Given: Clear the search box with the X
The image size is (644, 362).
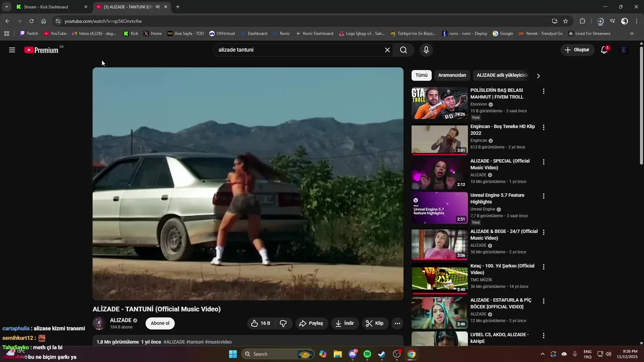Looking at the screenshot, I should tap(387, 50).
